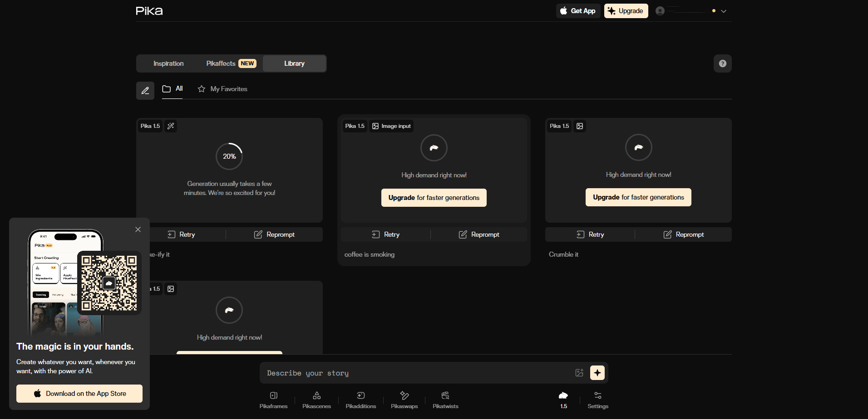This screenshot has height=419, width=868.
Task: Expand the account menu chevron
Action: [x=724, y=11]
